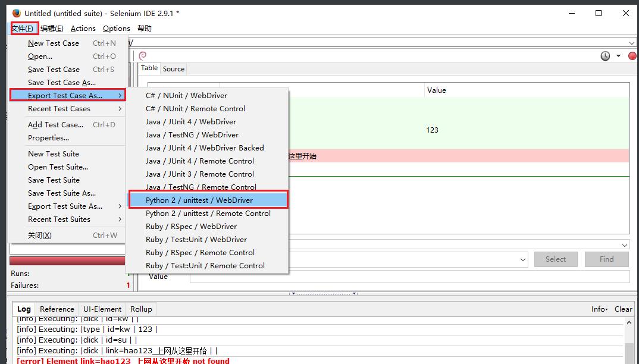The width and height of the screenshot is (639, 364).
Task: Expand the clock icon dropdown arrow
Action: point(618,56)
